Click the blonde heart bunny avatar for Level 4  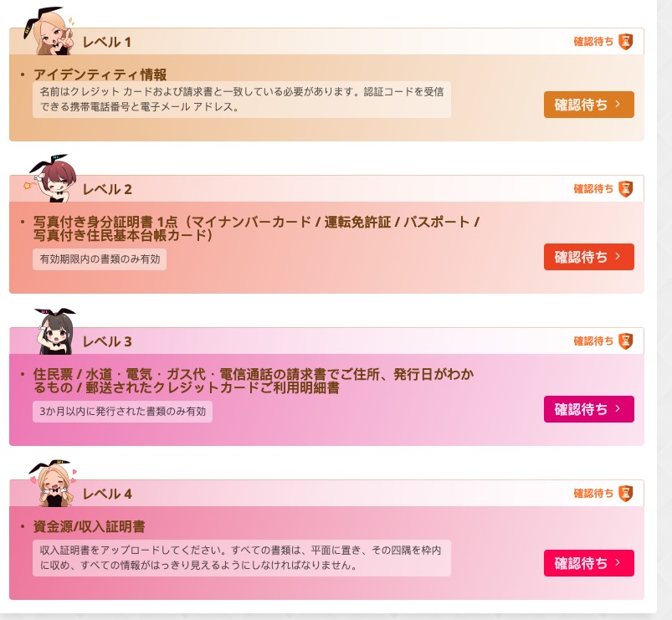[x=52, y=484]
